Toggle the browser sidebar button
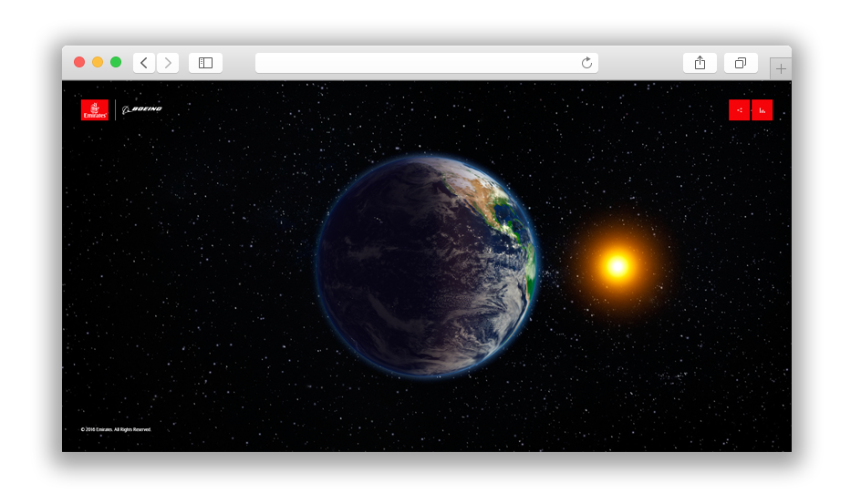The height and width of the screenshot is (504, 861). click(x=206, y=63)
